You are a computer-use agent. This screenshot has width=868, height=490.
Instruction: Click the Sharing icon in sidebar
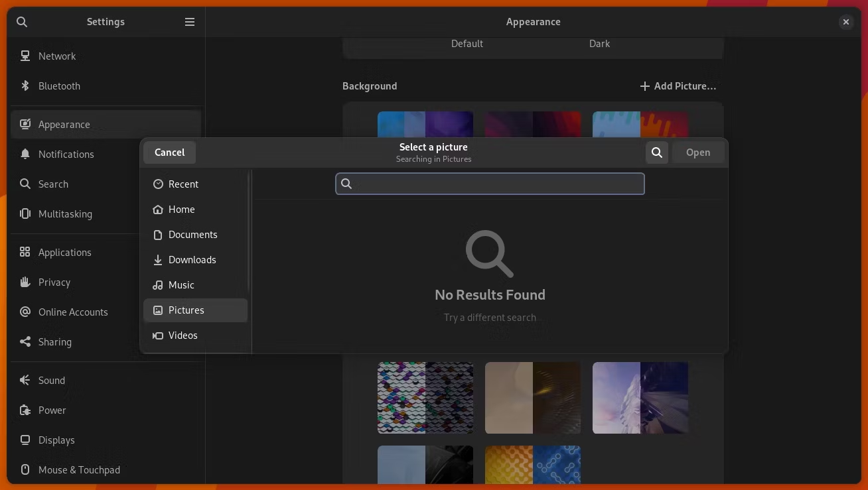tap(25, 342)
